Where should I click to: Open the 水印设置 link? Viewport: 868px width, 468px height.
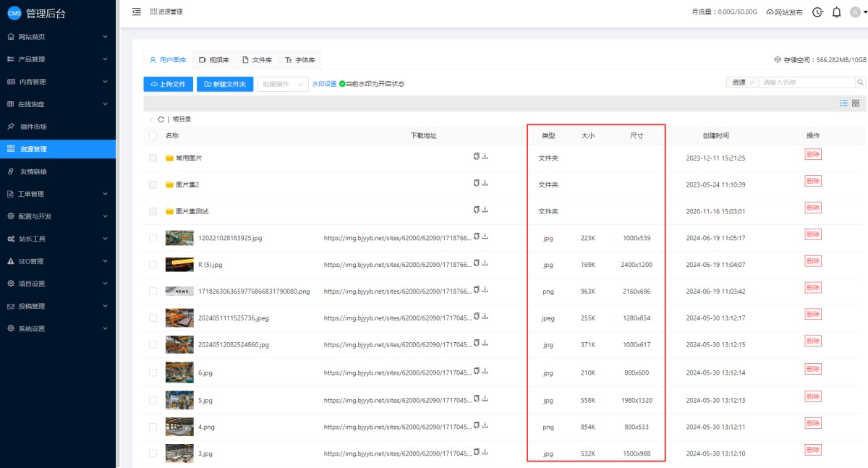tap(324, 84)
